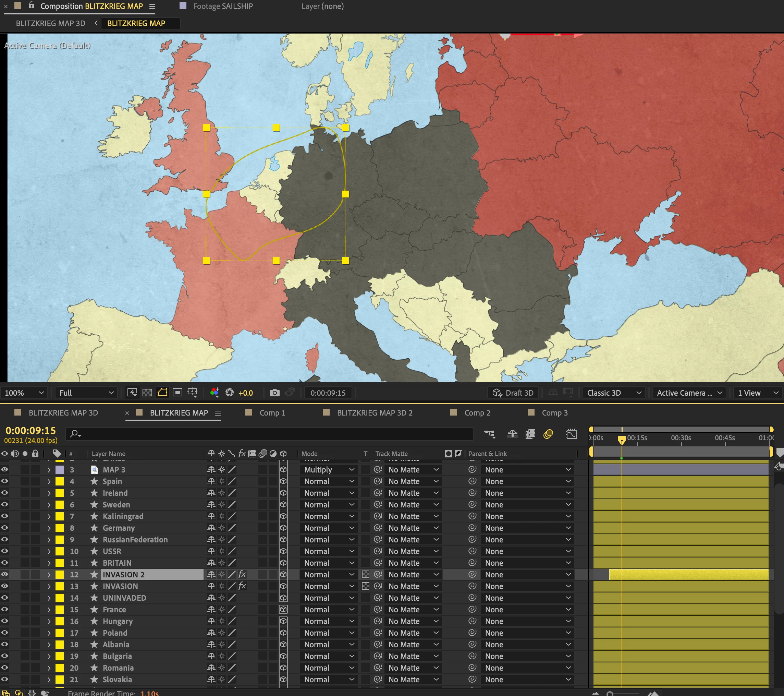The width and height of the screenshot is (784, 696).
Task: Click the Draft 3D button
Action: [x=513, y=393]
